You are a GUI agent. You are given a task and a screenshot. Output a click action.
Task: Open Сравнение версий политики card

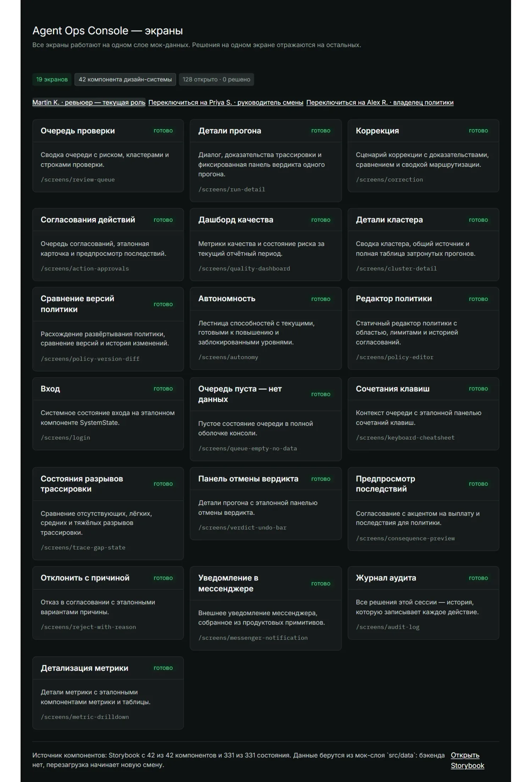(108, 329)
